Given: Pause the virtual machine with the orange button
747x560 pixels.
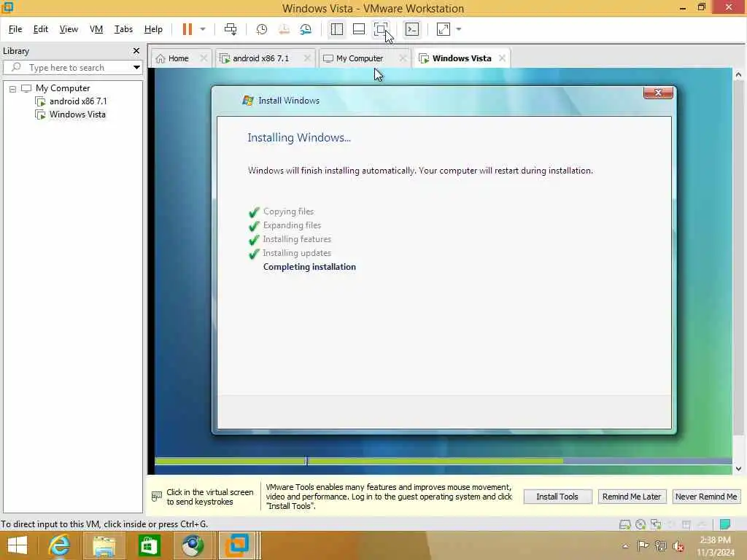Looking at the screenshot, I should [187, 29].
